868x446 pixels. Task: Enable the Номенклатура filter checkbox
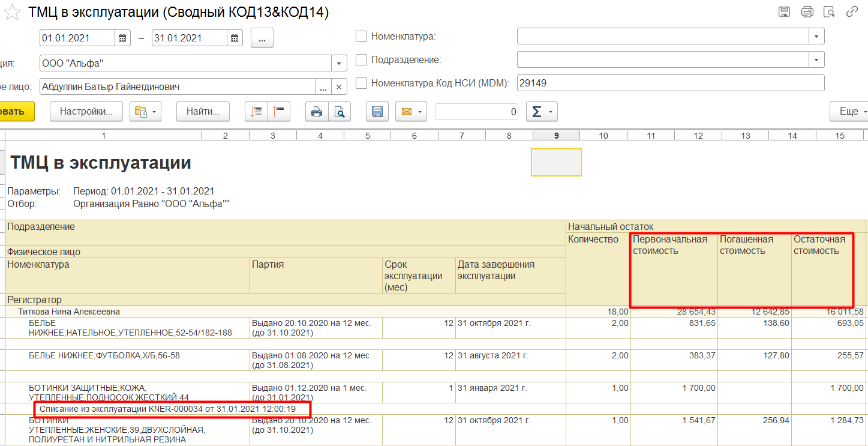[x=361, y=36]
